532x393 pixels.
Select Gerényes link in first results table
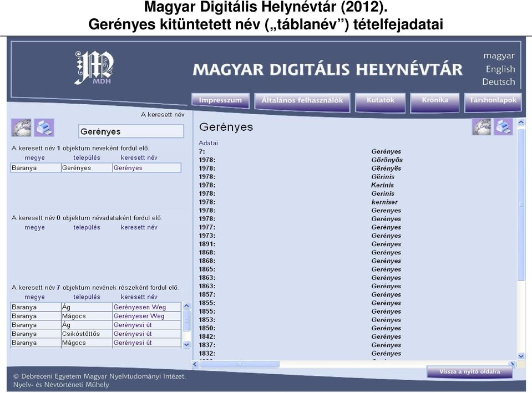pos(128,168)
